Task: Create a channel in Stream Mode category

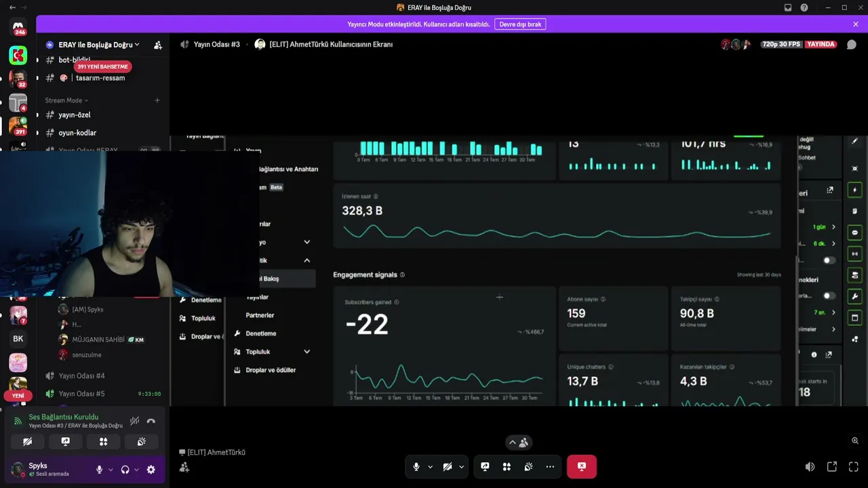Action: pyautogui.click(x=157, y=100)
